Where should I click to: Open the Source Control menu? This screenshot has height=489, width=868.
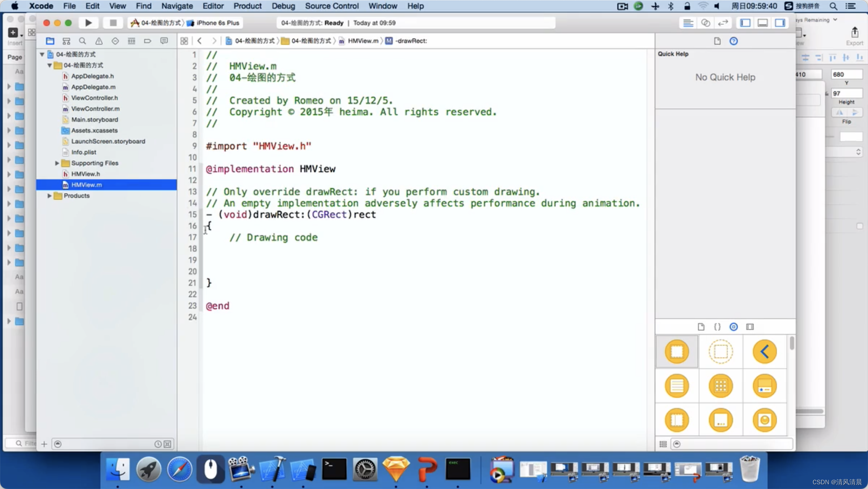tap(332, 6)
